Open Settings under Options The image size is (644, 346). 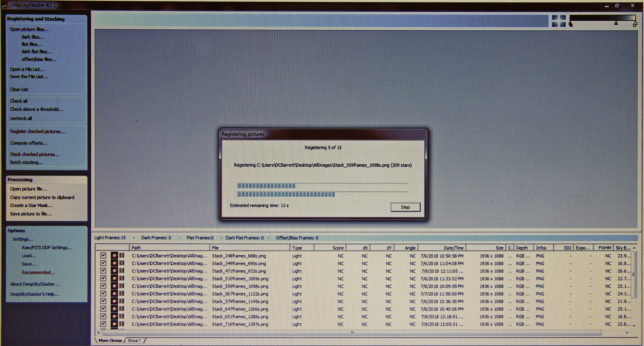click(23, 239)
